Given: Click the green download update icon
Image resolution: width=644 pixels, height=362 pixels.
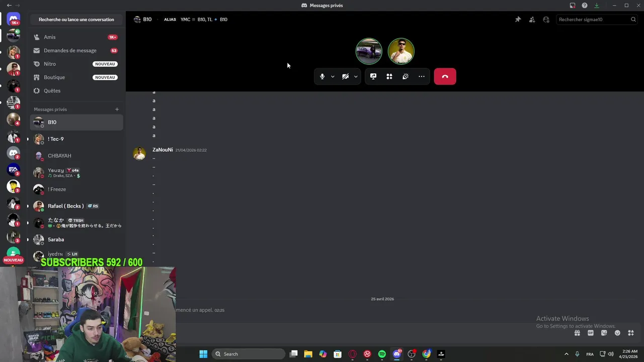Looking at the screenshot, I should 597,6.
